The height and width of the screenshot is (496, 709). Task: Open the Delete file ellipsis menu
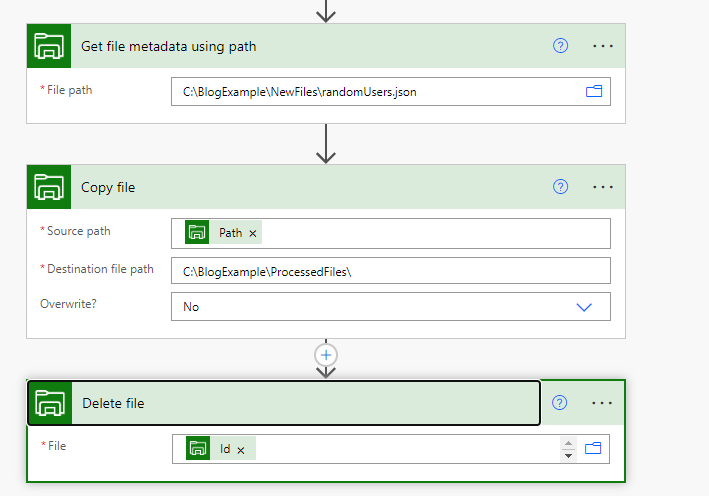602,403
